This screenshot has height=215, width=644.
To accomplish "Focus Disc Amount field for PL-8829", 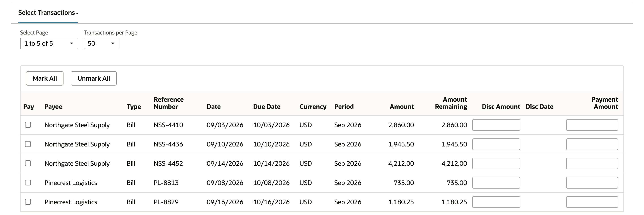I will coord(496,202).
